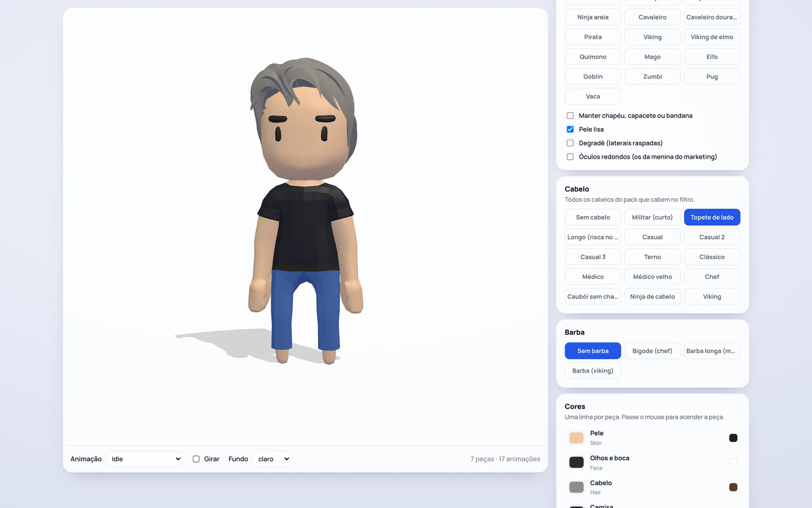Choose Longo (risca no ...) hairstyle
The height and width of the screenshot is (508, 812).
coord(593,237)
